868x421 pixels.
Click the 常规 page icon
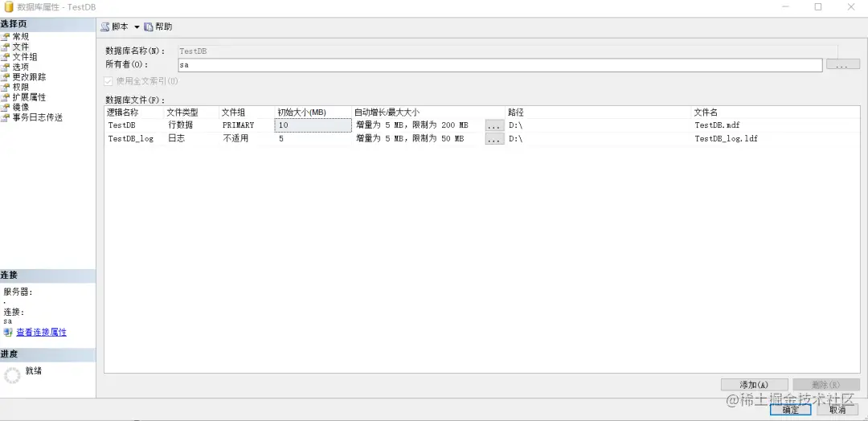pyautogui.click(x=6, y=36)
